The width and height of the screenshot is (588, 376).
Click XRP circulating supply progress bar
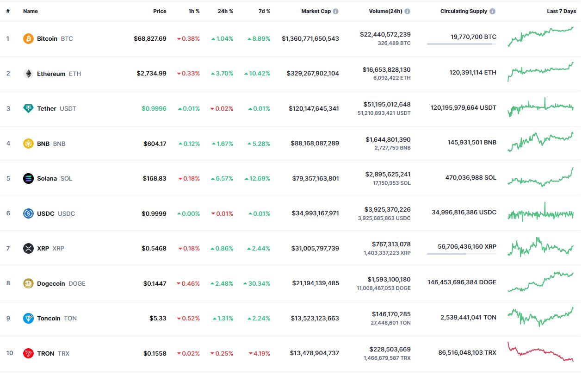(462, 254)
